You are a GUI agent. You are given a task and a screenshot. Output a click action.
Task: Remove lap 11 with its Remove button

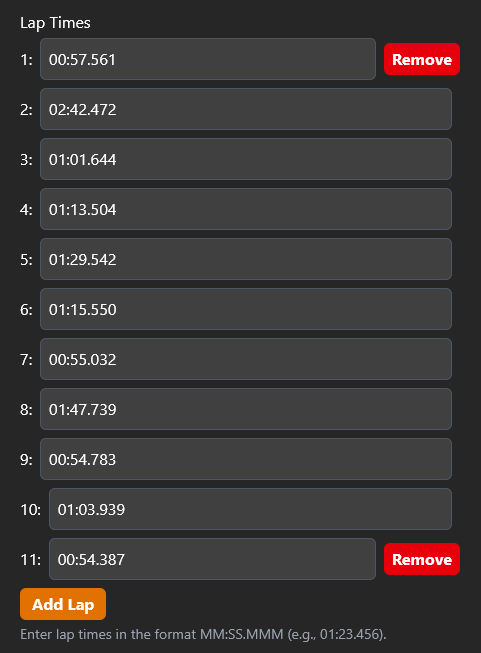click(421, 559)
